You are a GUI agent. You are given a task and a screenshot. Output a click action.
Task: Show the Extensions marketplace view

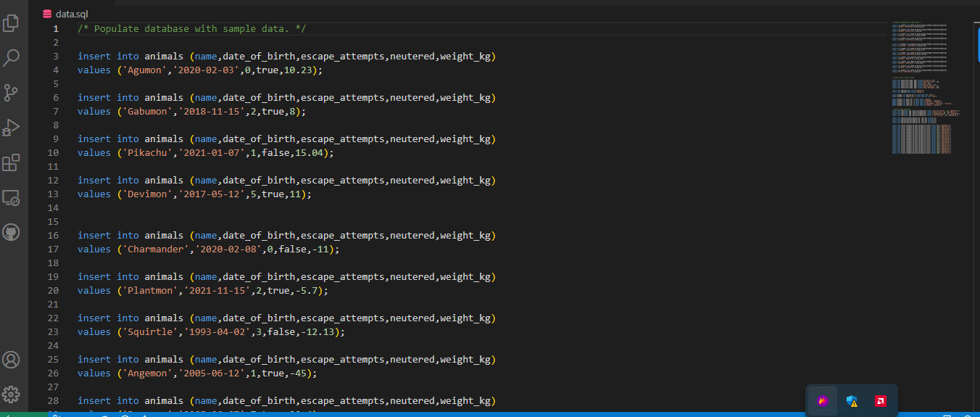[11, 162]
